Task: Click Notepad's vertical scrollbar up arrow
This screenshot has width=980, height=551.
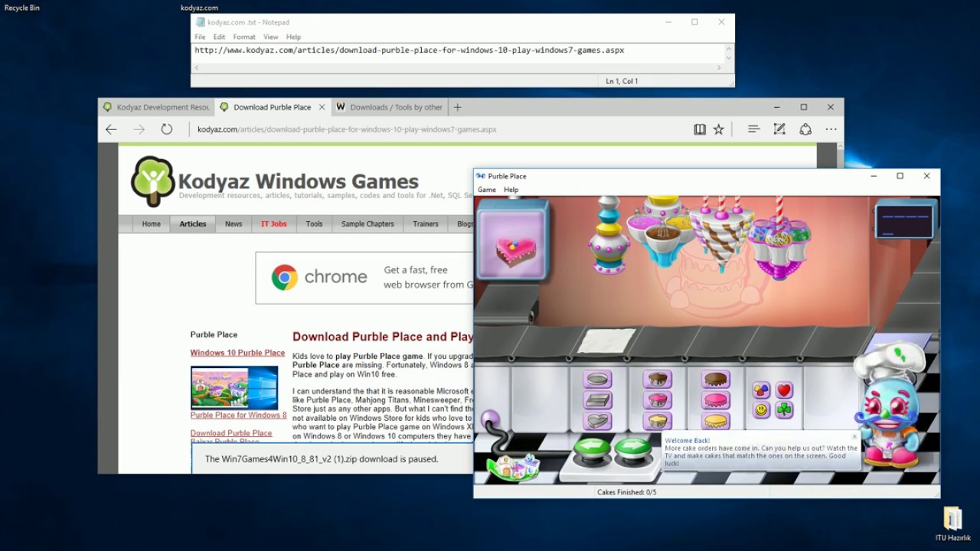Action: 729,48
